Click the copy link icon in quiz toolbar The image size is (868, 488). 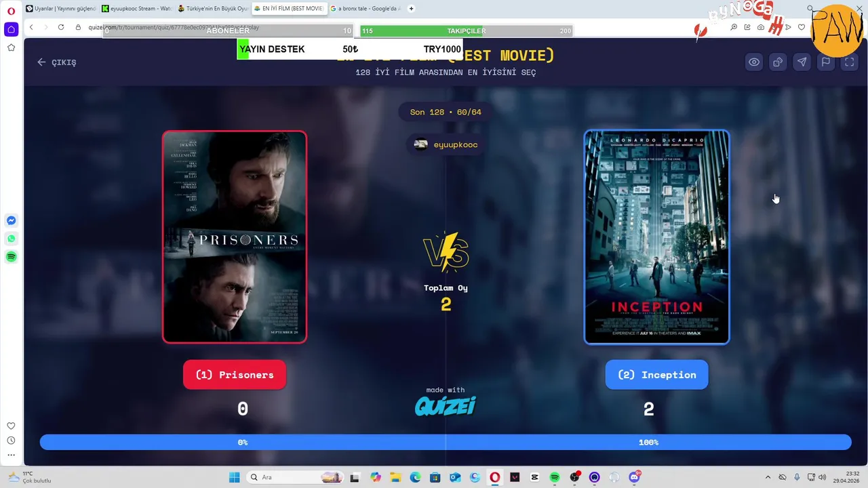[778, 62]
